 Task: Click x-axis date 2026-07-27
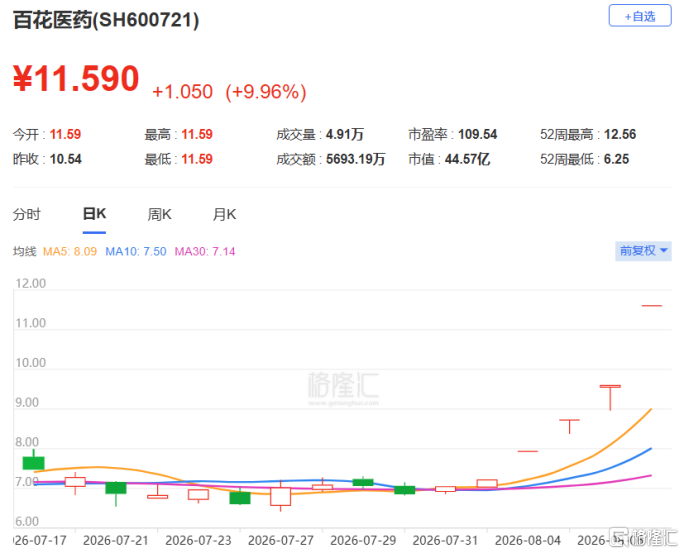click(280, 540)
